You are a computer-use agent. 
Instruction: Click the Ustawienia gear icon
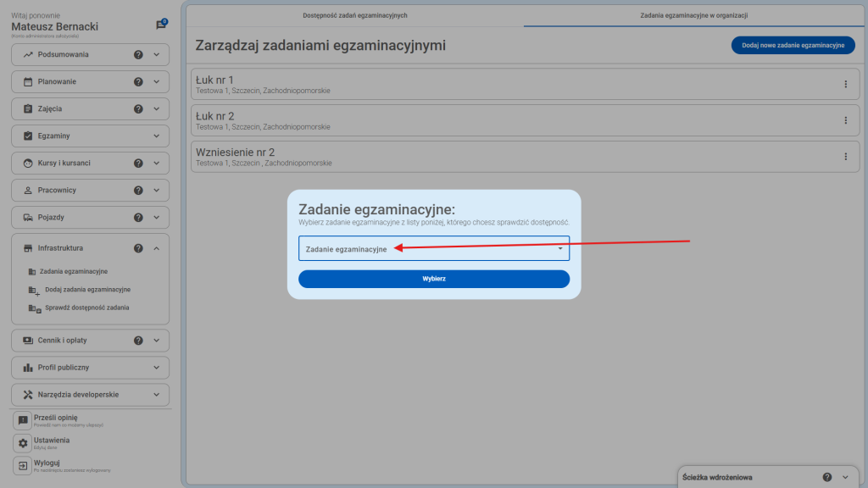23,443
